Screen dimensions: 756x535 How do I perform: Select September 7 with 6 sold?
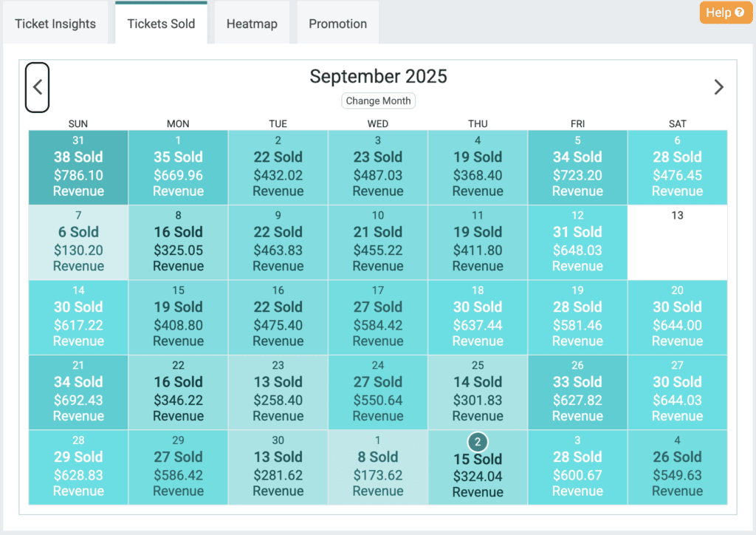[78, 243]
